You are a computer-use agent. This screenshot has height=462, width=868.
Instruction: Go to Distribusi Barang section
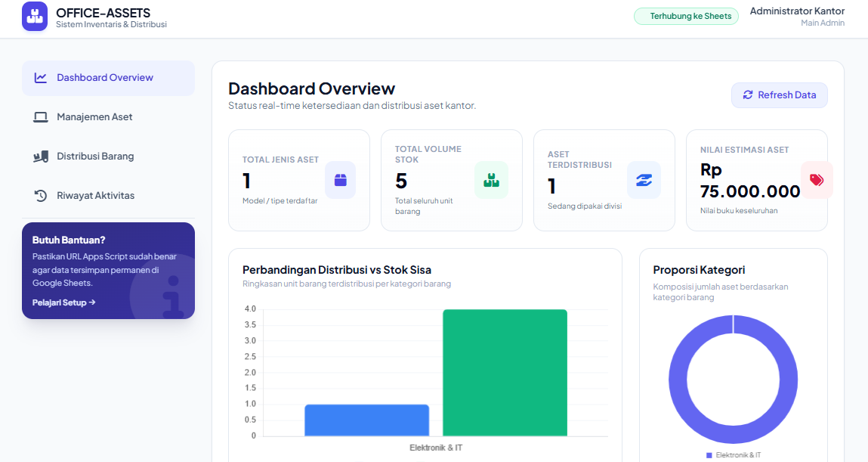click(x=109, y=157)
